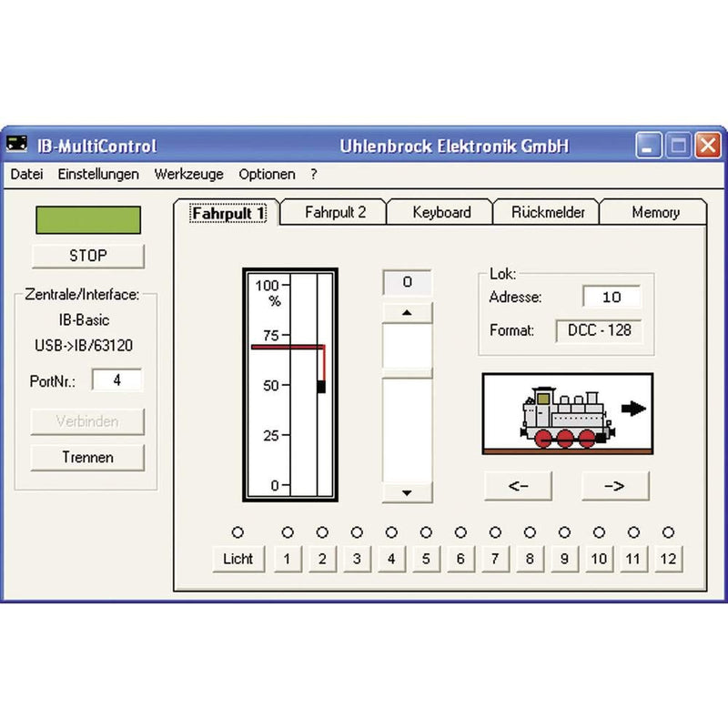Toggle function button 4
This screenshot has height=728, width=728.
point(391,559)
